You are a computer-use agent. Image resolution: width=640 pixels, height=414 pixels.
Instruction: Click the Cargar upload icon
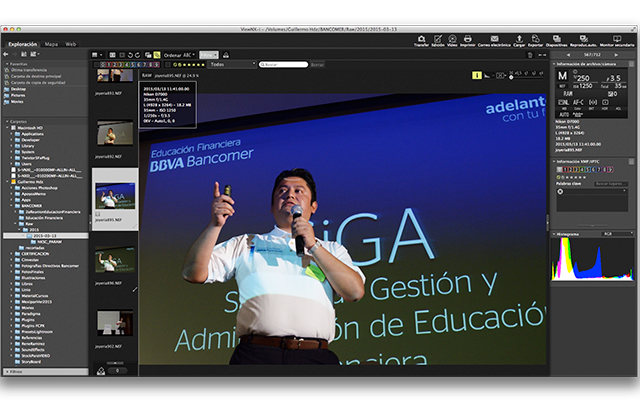(x=519, y=40)
